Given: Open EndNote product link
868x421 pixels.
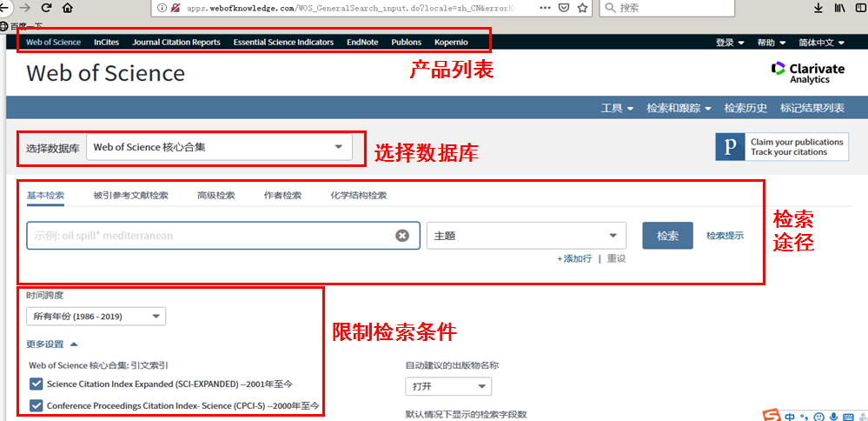Looking at the screenshot, I should pos(362,42).
